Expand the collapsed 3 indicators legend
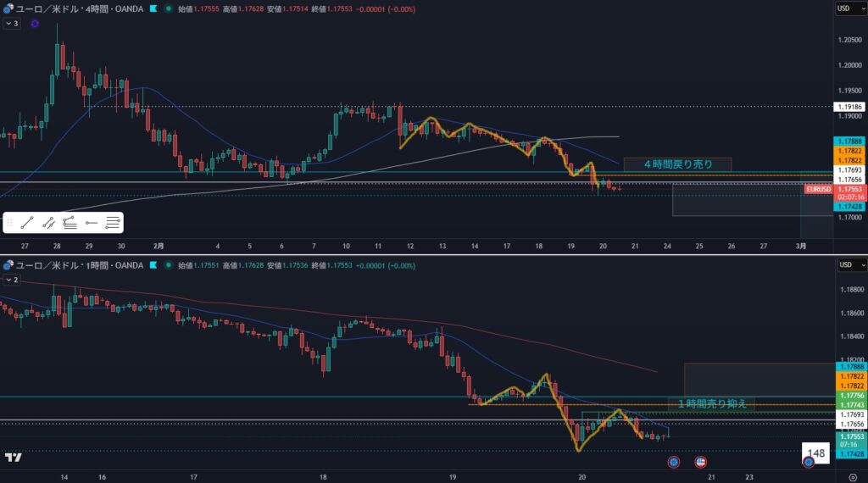 (x=12, y=24)
